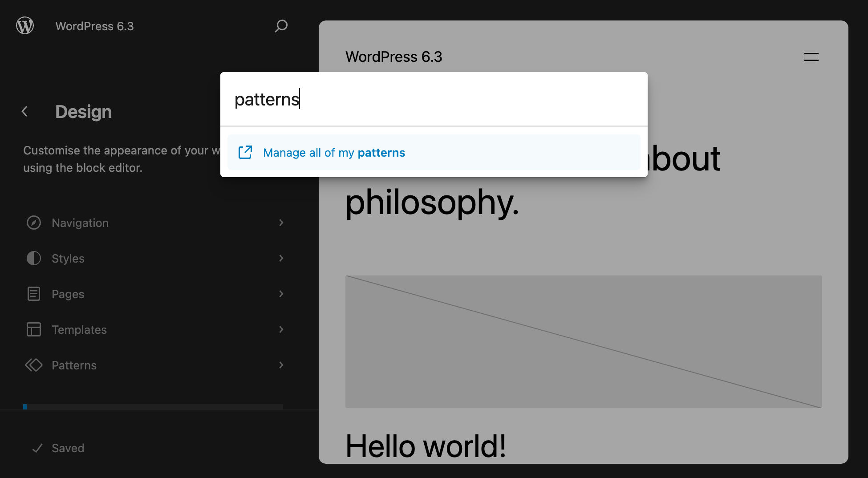Click Manage all of my patterns
Screen dimensions: 868x478
[x=334, y=152]
